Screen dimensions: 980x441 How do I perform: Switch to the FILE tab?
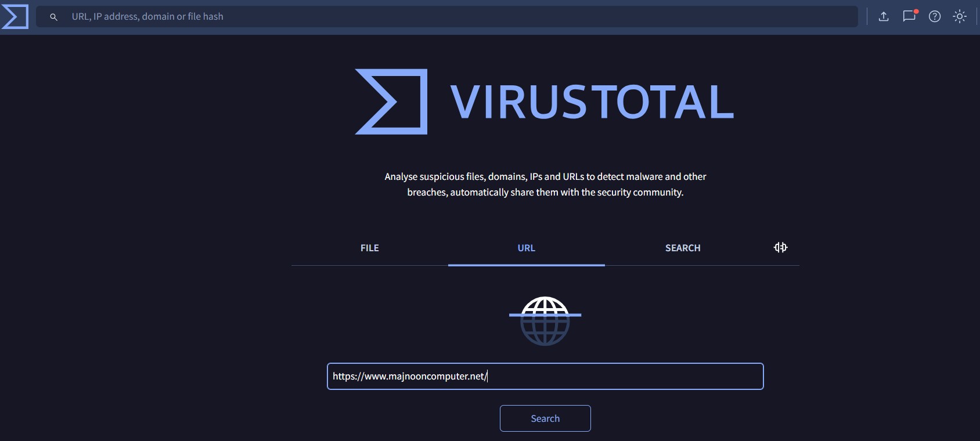[369, 248]
